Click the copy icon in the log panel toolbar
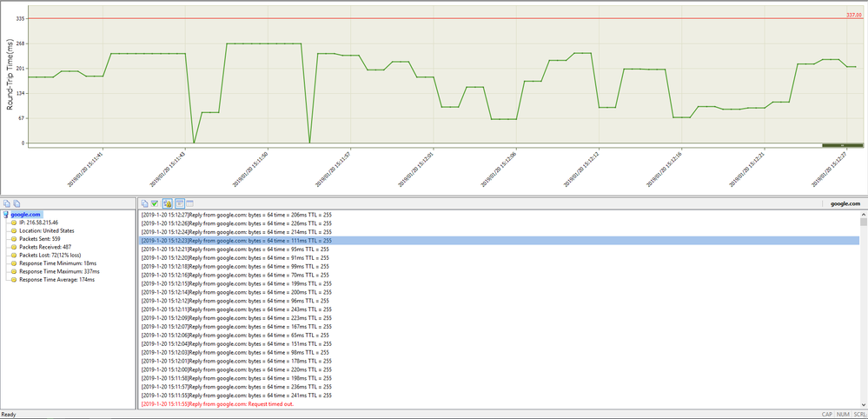The width and height of the screenshot is (868, 419). pos(145,203)
